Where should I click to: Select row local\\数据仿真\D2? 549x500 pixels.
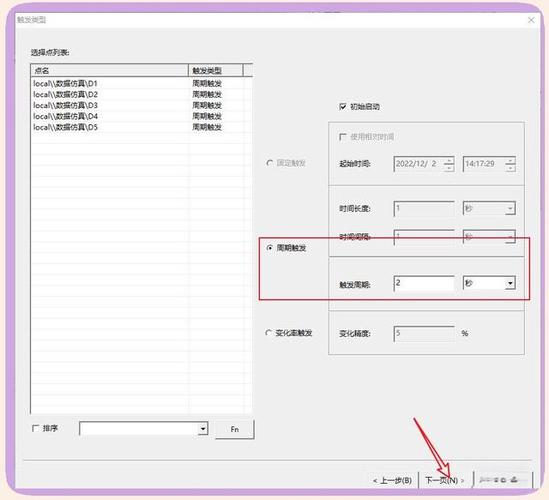141,95
